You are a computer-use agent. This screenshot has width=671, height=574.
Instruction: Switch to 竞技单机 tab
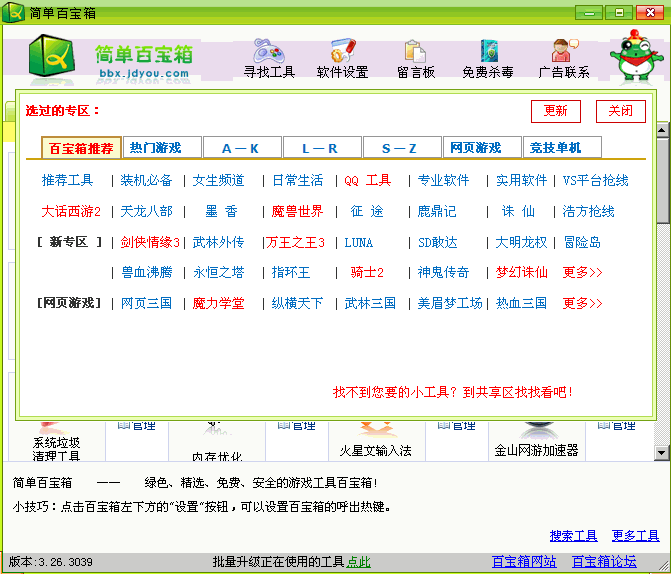tap(562, 148)
